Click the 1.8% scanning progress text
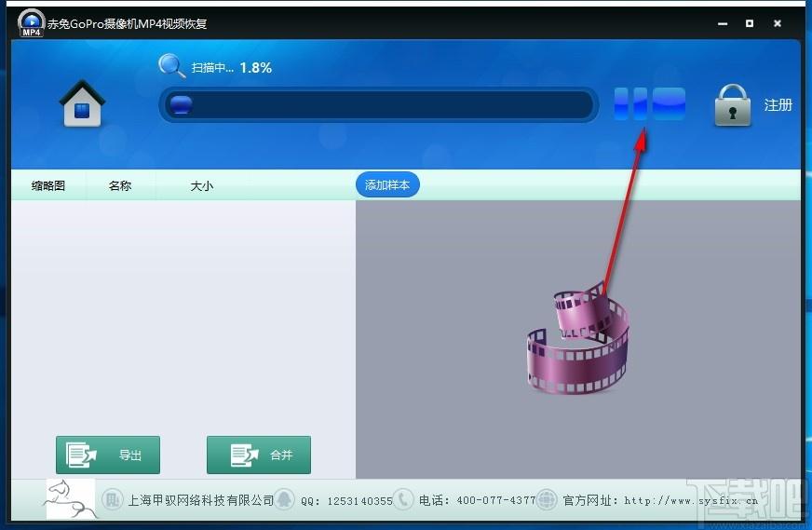 point(256,67)
